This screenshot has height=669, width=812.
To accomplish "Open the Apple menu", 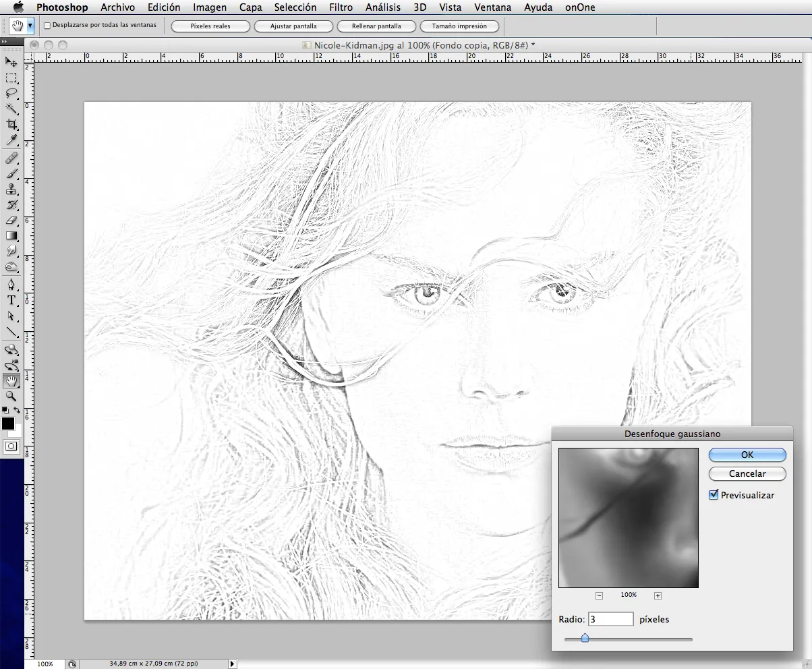I will click(18, 7).
